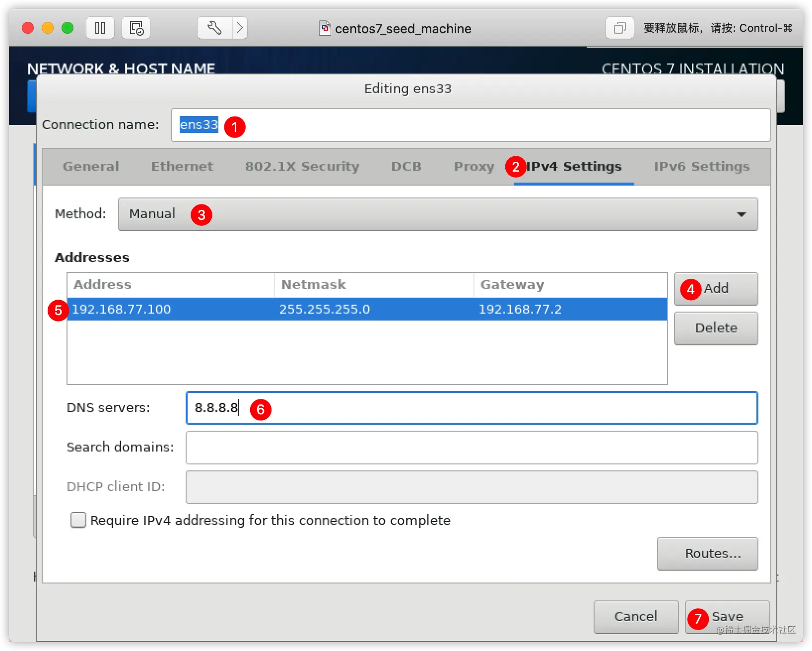Click the Netmask column header

(374, 285)
